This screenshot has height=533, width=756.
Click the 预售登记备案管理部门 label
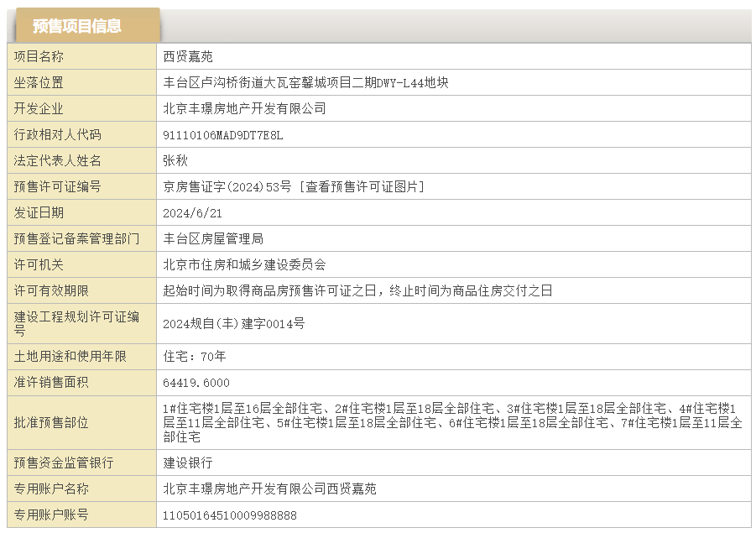[76, 238]
